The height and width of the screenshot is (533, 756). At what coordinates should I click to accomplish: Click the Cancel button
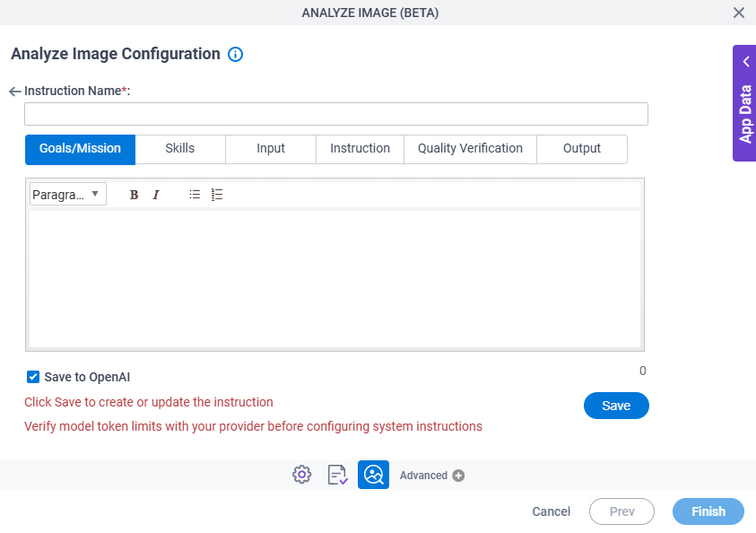coord(552,511)
